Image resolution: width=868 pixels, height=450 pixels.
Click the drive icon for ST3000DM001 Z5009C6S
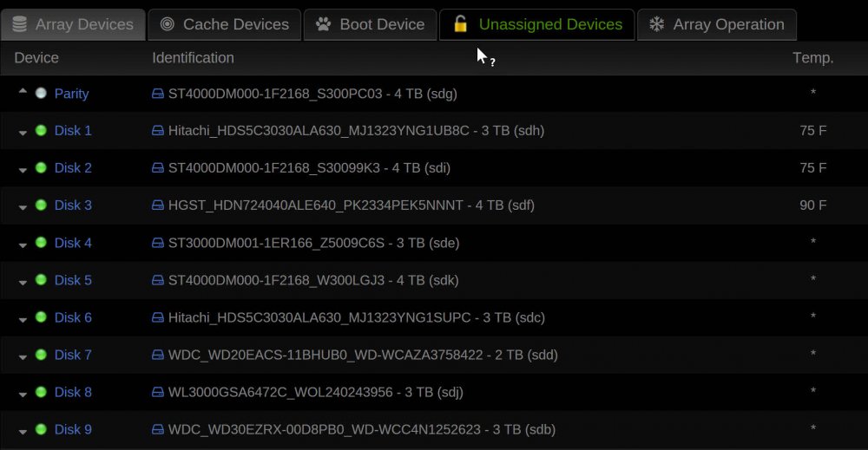158,243
